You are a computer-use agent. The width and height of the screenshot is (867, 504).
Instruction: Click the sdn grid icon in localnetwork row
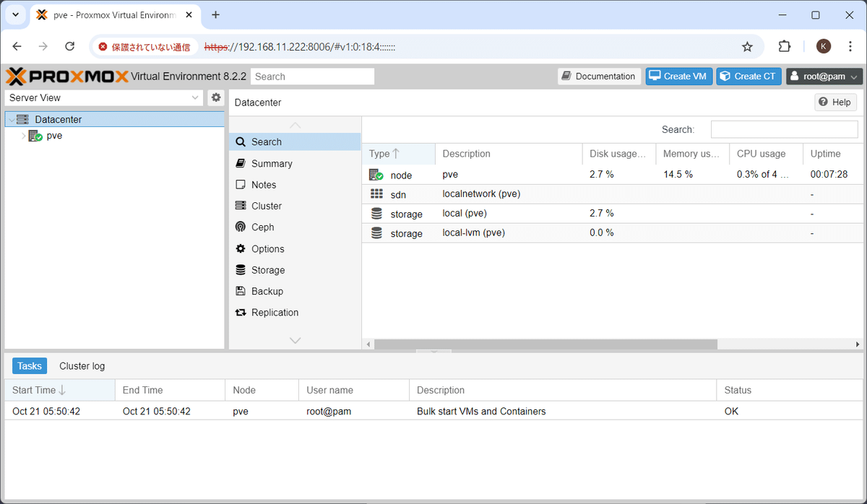pyautogui.click(x=376, y=194)
